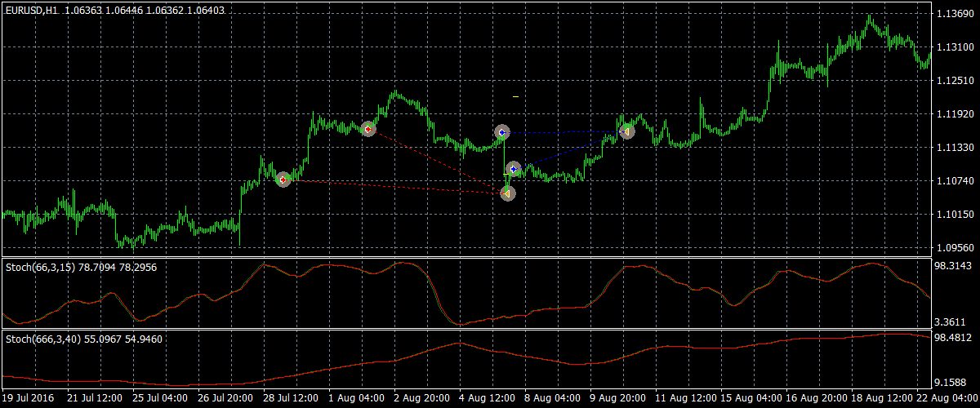Screen dimensions: 980x408
Task: Click the 22 Aug 04:00 time label
Action: click(x=947, y=399)
